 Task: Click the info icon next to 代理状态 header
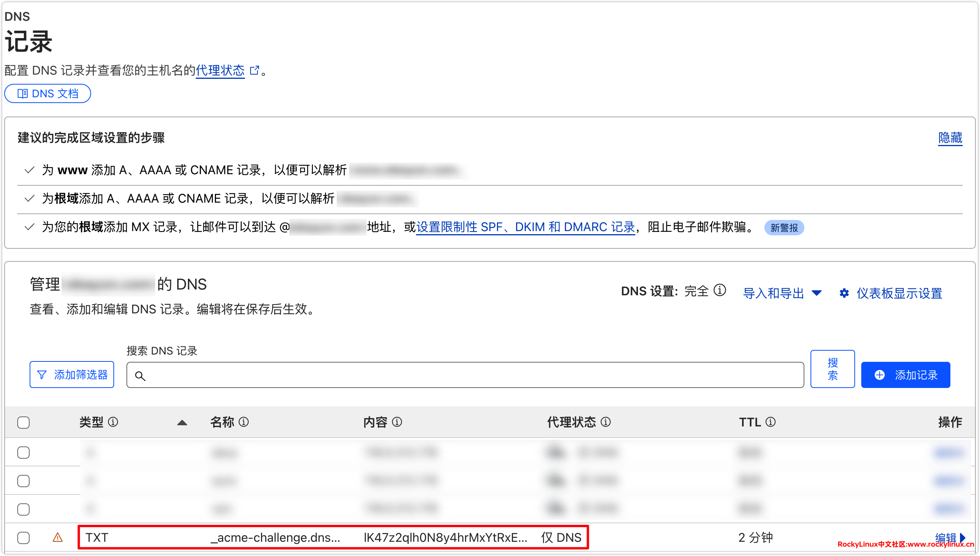(606, 422)
